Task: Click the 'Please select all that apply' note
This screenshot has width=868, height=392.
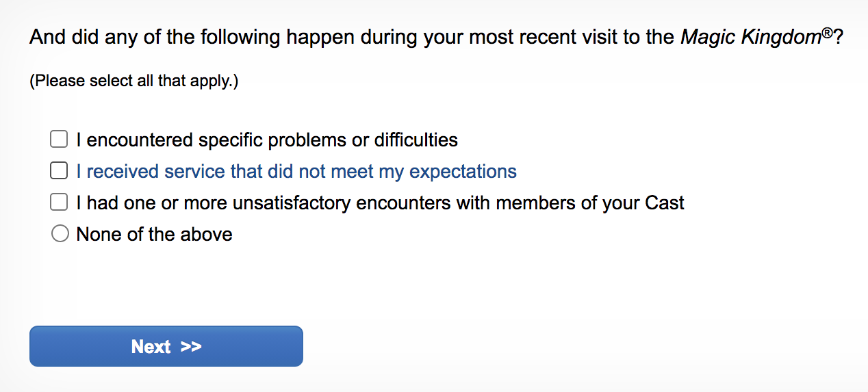Action: tap(133, 81)
